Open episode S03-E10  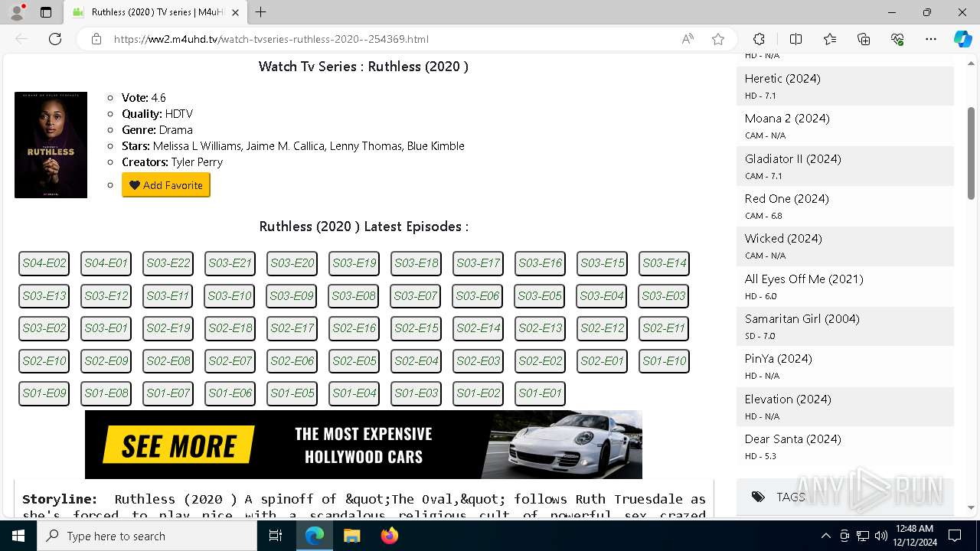230,296
